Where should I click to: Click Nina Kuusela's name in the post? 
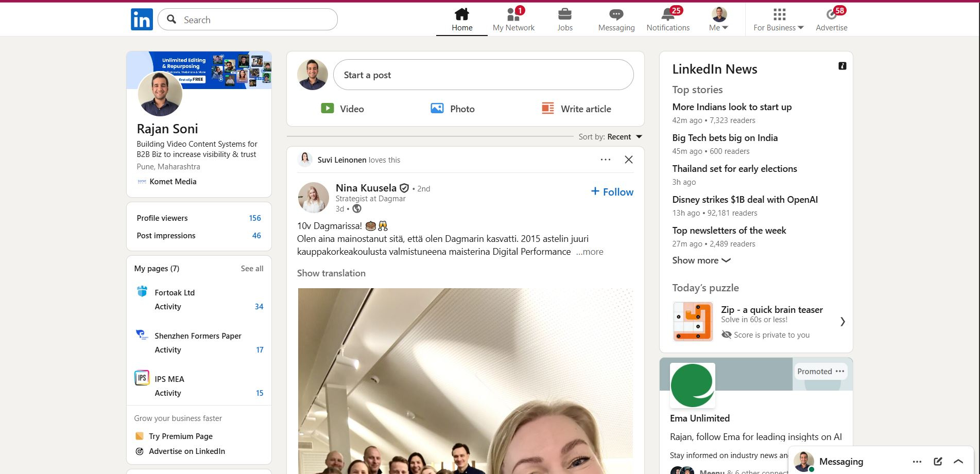366,188
